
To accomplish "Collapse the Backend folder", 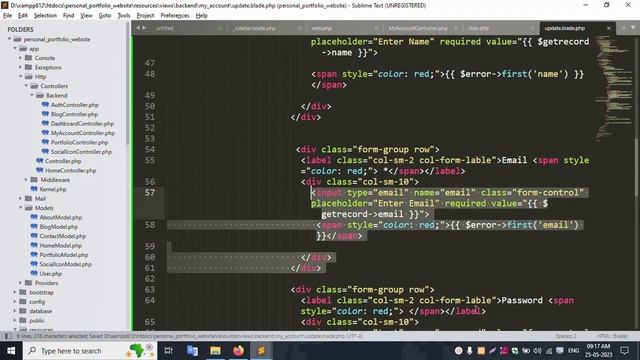I will (32, 96).
